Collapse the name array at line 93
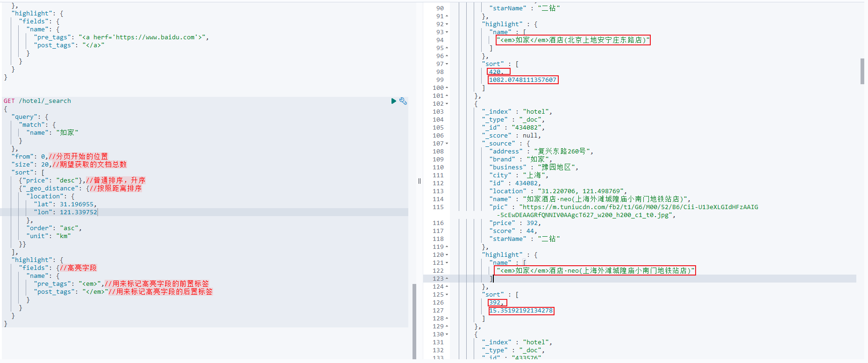Viewport: 868px width, 363px height. [447, 32]
